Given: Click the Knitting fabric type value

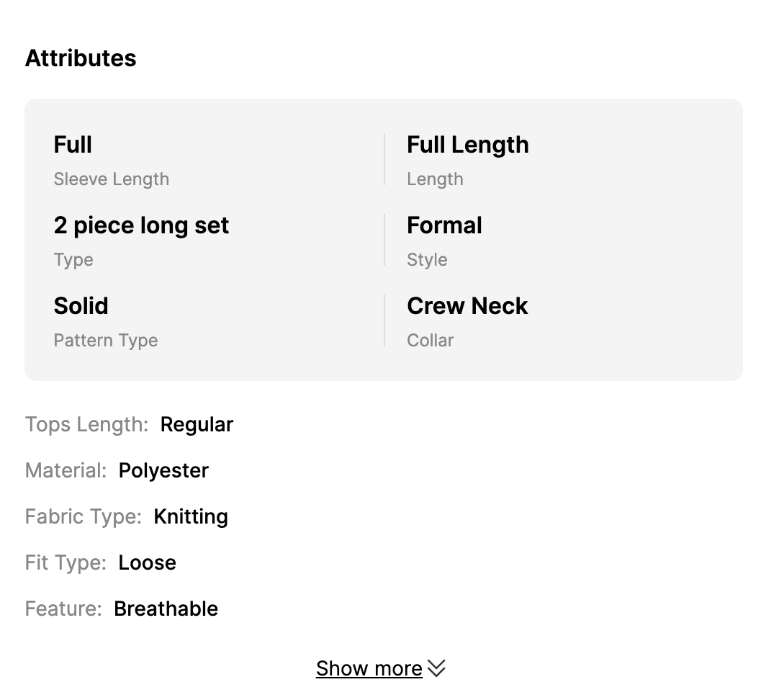Looking at the screenshot, I should pyautogui.click(x=191, y=516).
